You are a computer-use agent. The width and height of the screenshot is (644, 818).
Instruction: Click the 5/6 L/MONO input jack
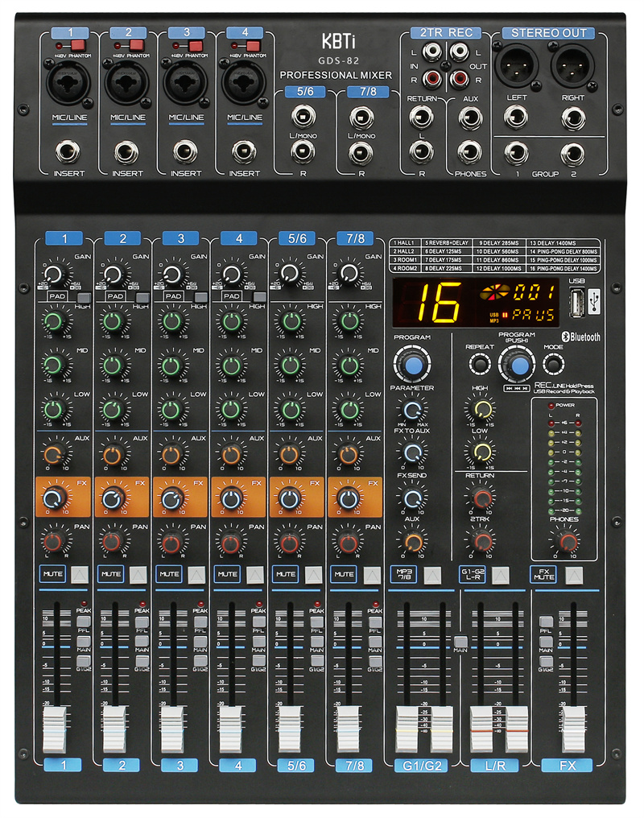tap(303, 116)
